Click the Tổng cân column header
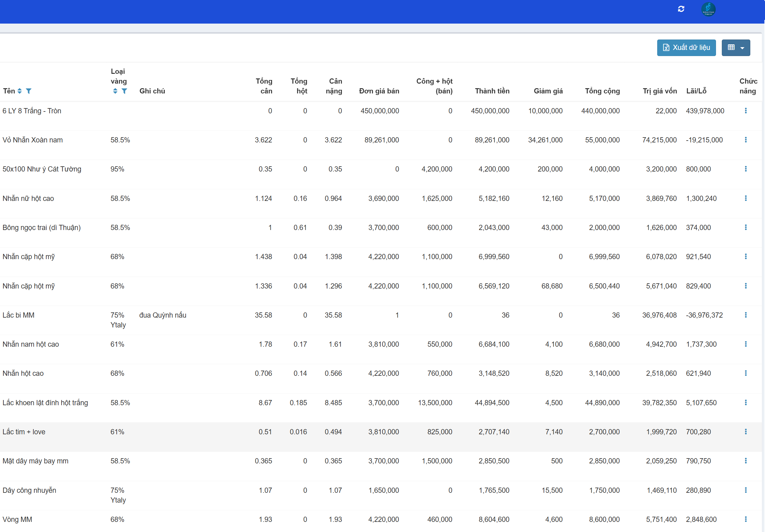The image size is (765, 532). click(x=264, y=86)
